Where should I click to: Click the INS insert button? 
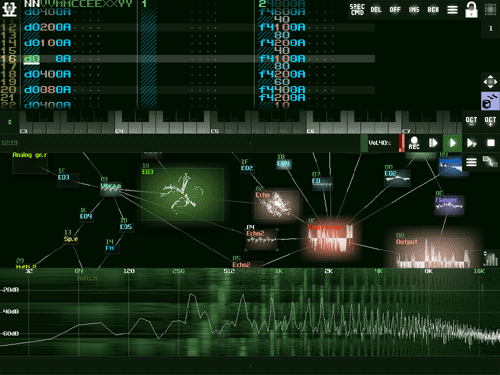[x=414, y=10]
